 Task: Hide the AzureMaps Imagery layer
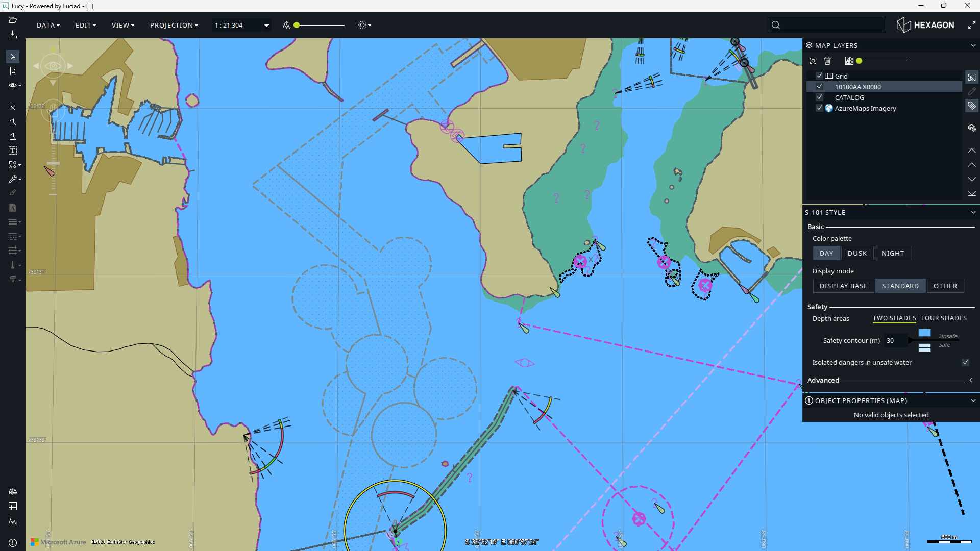tap(819, 108)
